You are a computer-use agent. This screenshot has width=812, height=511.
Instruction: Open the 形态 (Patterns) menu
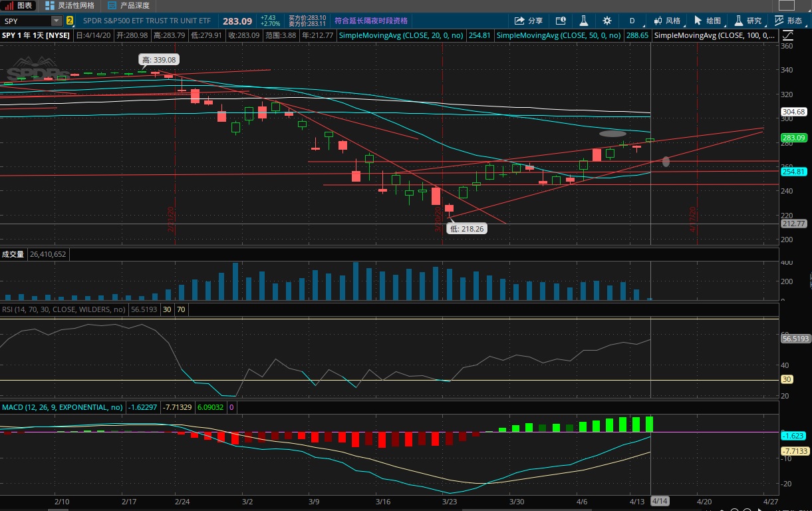coord(789,21)
